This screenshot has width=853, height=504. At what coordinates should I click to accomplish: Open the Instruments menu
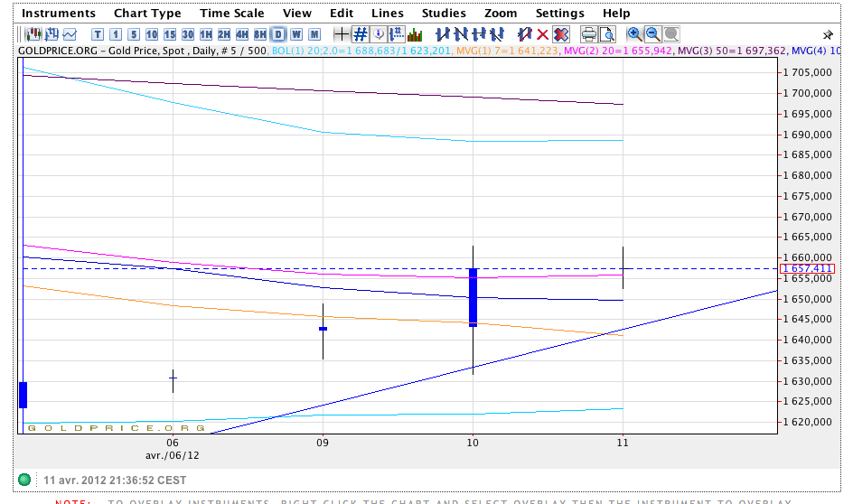coord(59,14)
